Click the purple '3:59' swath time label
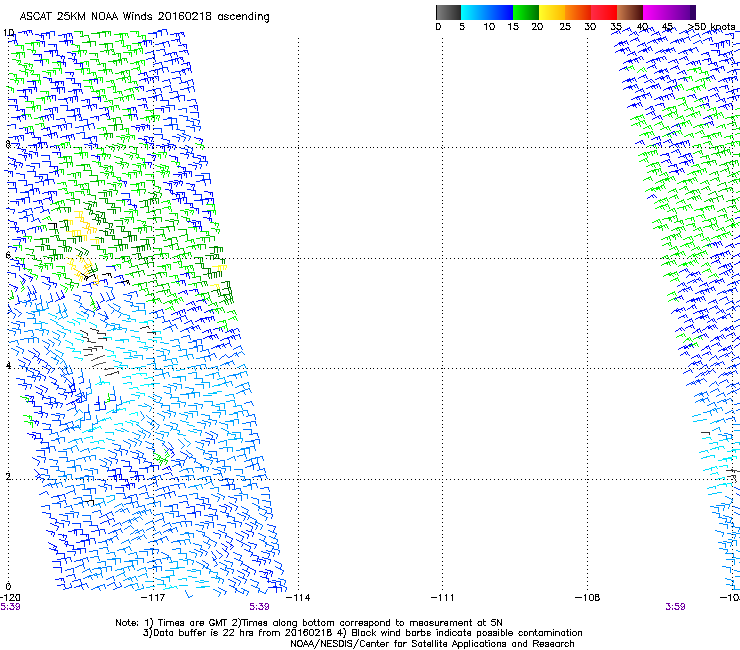740x650 pixels. coord(675,607)
